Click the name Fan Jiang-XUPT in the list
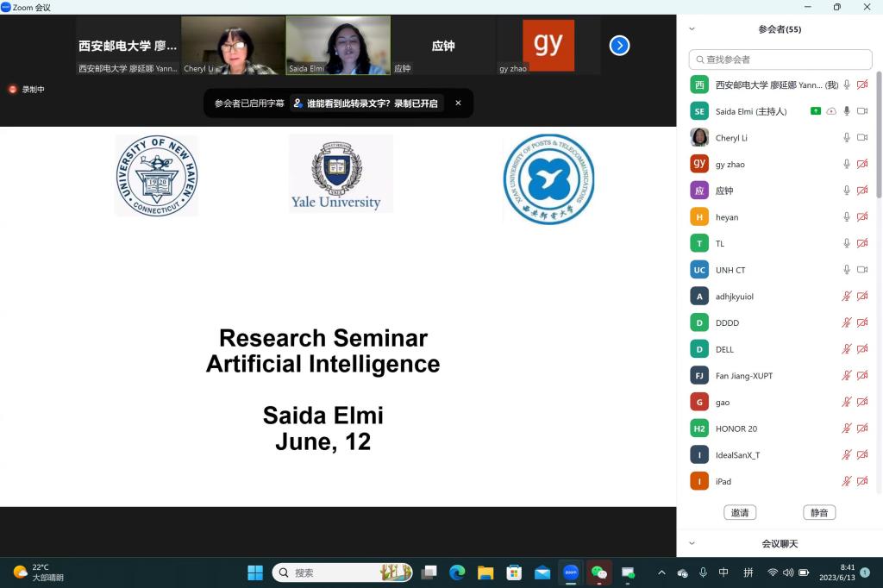 pos(744,376)
